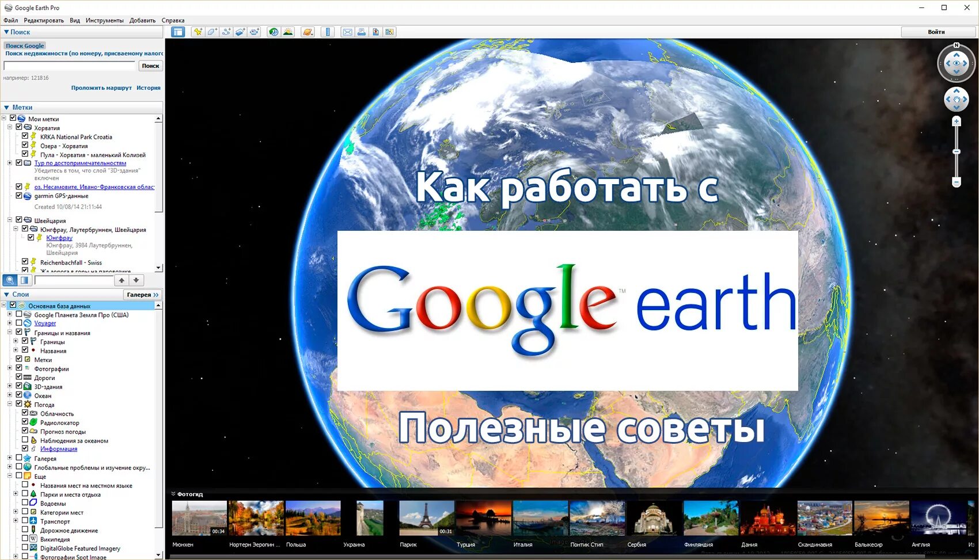Screen dimensions: 979x560
Task: View in Google Maps icon
Action: point(390,32)
